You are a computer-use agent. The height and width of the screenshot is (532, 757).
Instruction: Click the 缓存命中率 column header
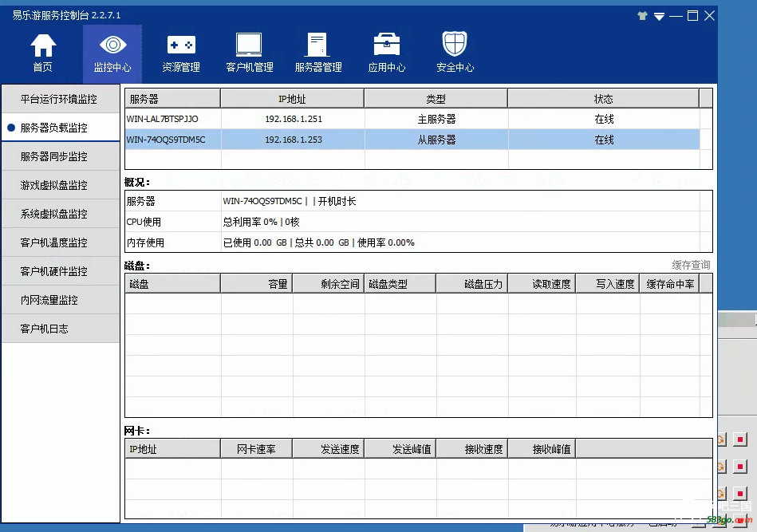[669, 284]
